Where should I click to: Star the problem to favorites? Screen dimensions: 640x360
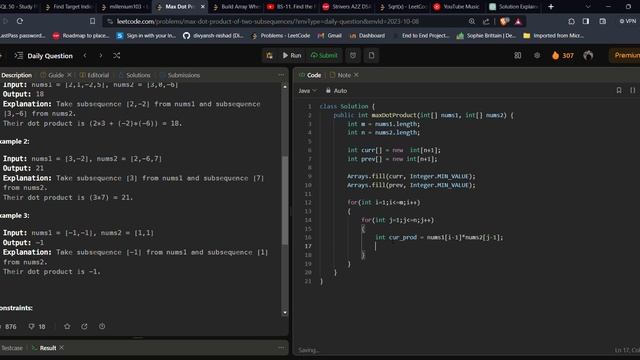(x=67, y=327)
